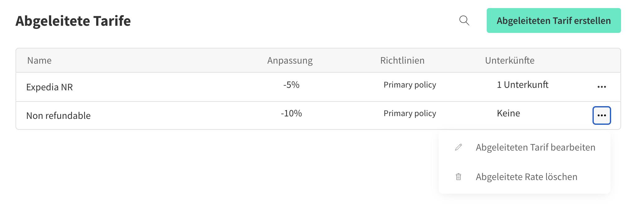
Task: Click the -5% adjustment value
Action: 291,85
